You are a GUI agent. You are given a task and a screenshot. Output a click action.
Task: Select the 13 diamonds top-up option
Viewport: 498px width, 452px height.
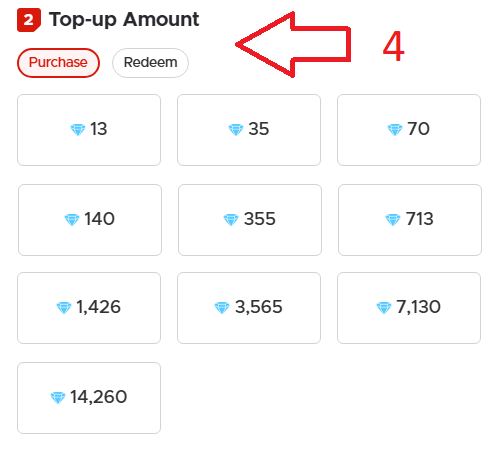(x=89, y=130)
